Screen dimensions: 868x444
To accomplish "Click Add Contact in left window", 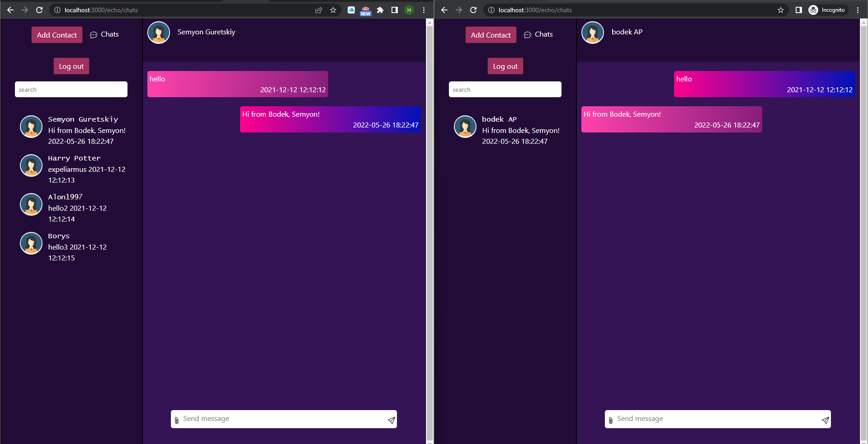I will tap(57, 35).
